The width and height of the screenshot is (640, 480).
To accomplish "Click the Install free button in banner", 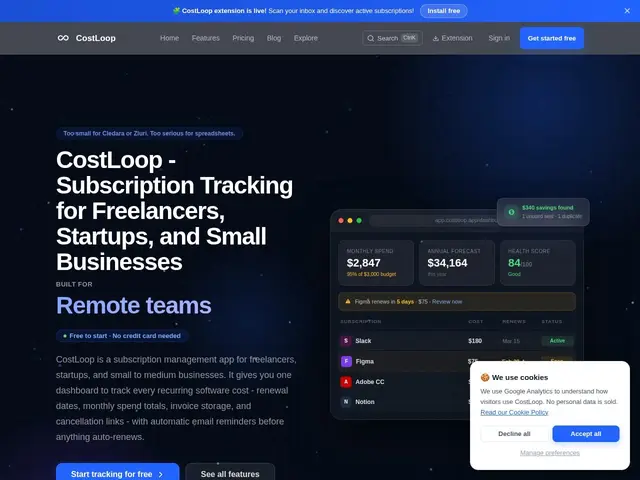I will click(x=444, y=11).
